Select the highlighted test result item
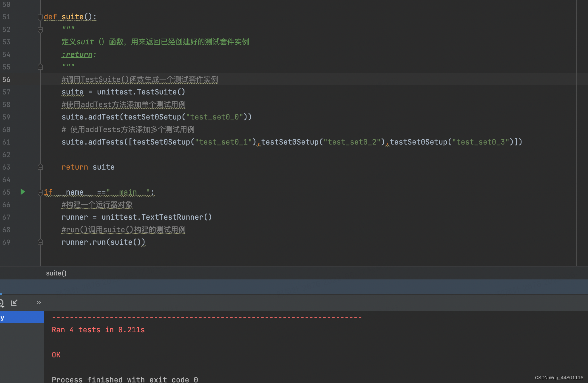588x383 pixels. [x=22, y=317]
